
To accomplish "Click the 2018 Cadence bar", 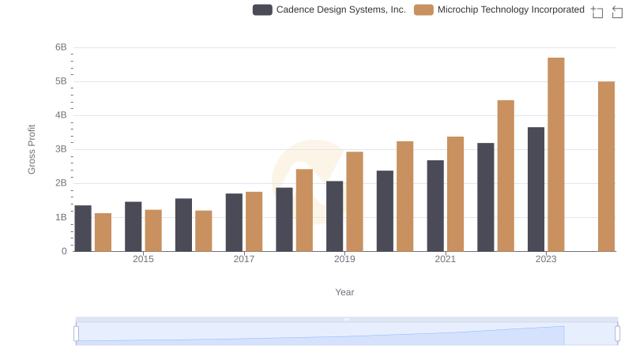I will coord(284,220).
